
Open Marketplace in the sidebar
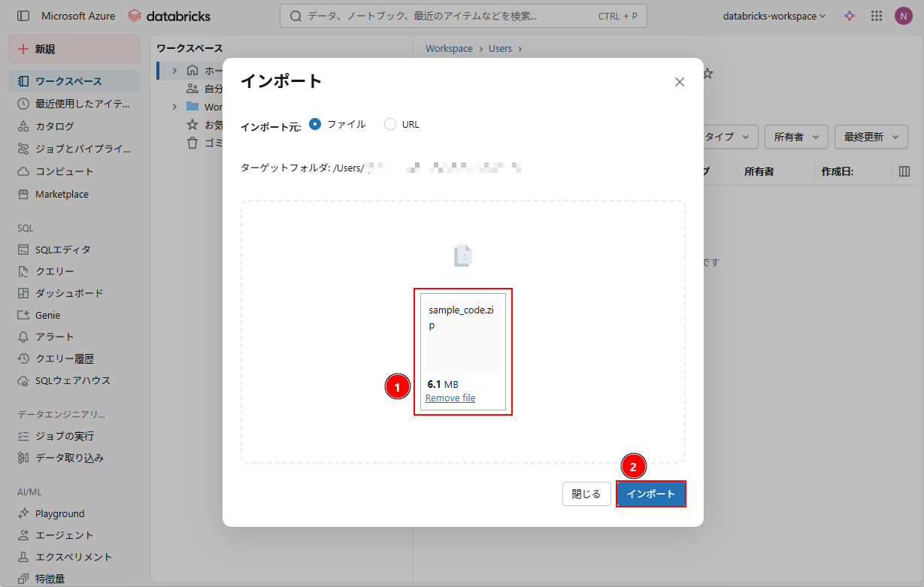62,194
